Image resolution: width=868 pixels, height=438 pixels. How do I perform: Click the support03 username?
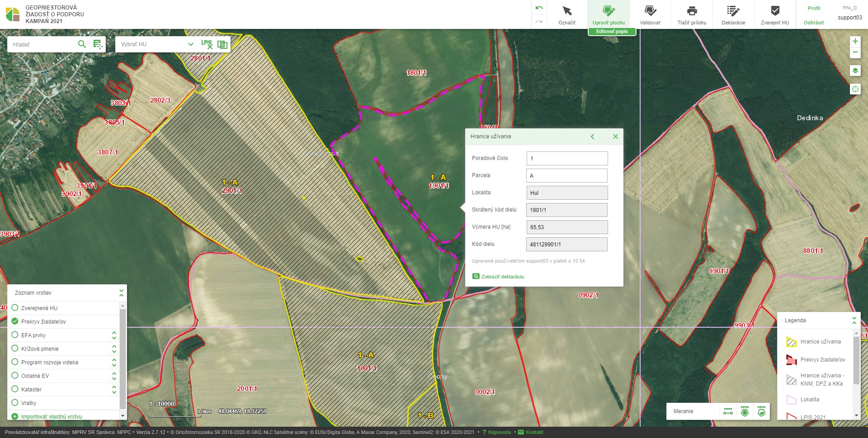pyautogui.click(x=849, y=18)
